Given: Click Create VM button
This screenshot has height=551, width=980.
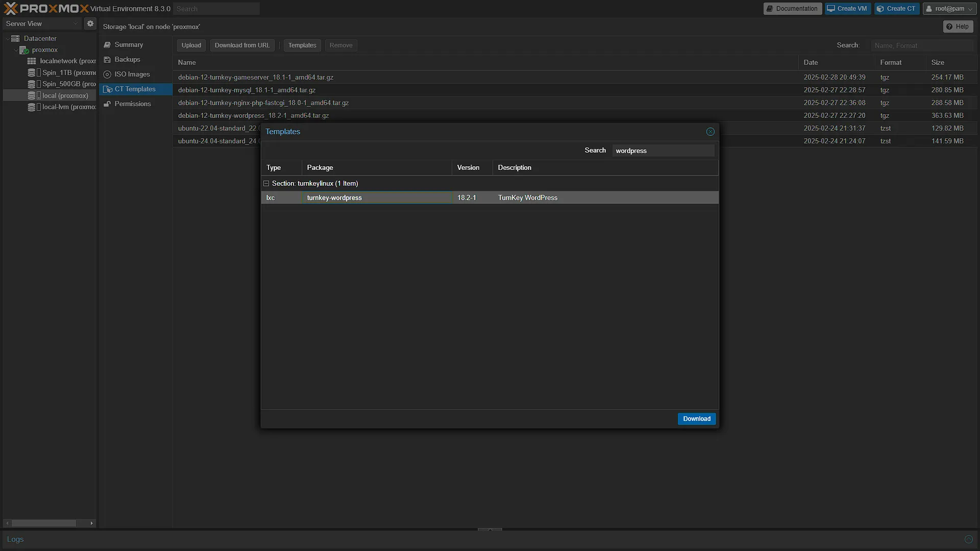Looking at the screenshot, I should pyautogui.click(x=847, y=9).
